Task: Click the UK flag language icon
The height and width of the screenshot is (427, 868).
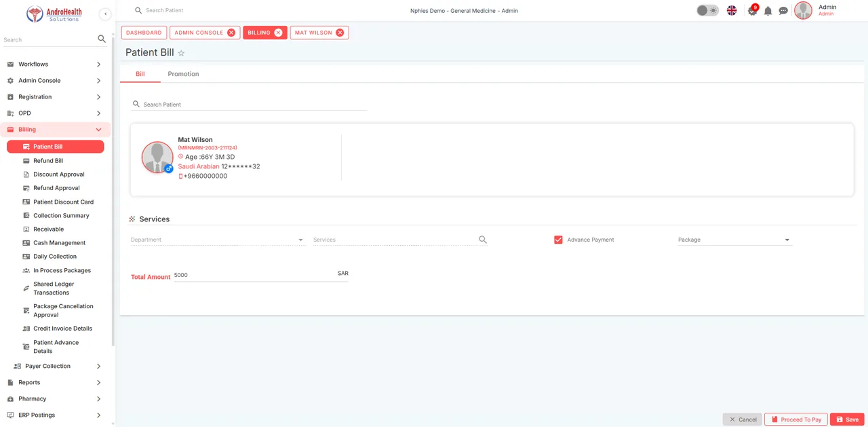Action: pos(732,10)
